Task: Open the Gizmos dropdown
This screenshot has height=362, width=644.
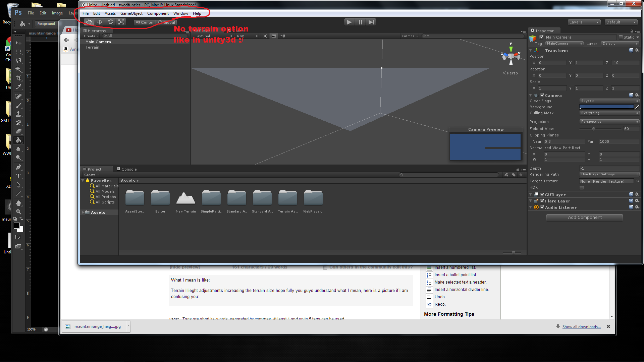Action: coord(410,36)
